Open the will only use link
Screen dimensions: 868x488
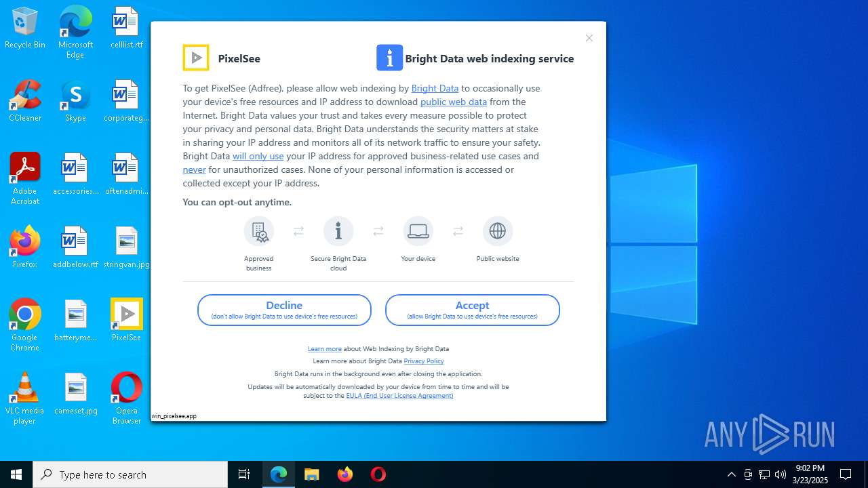click(x=258, y=156)
